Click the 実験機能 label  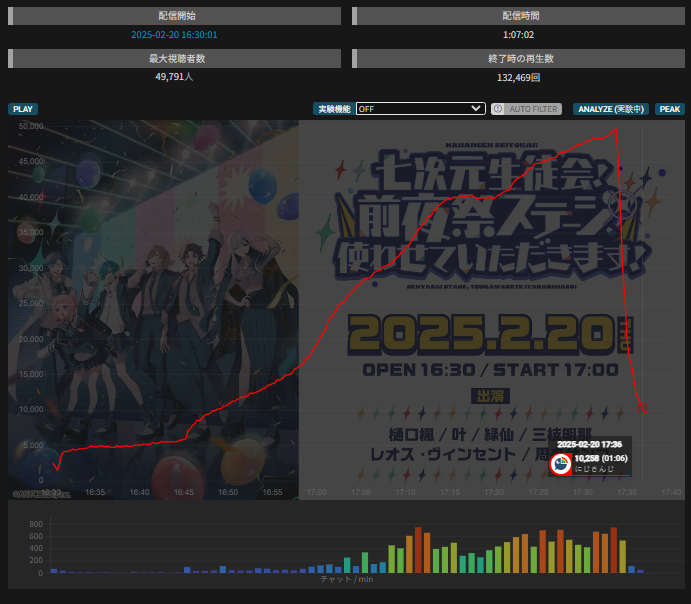click(x=334, y=109)
